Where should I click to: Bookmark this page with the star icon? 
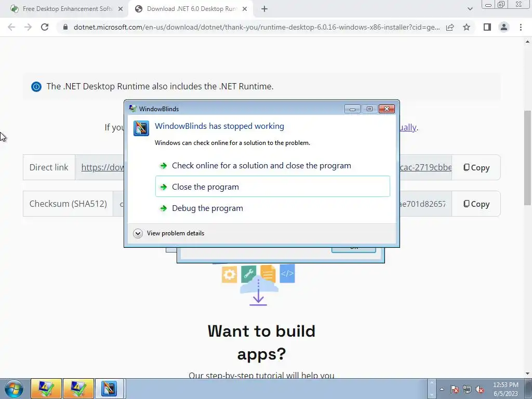pos(467,27)
